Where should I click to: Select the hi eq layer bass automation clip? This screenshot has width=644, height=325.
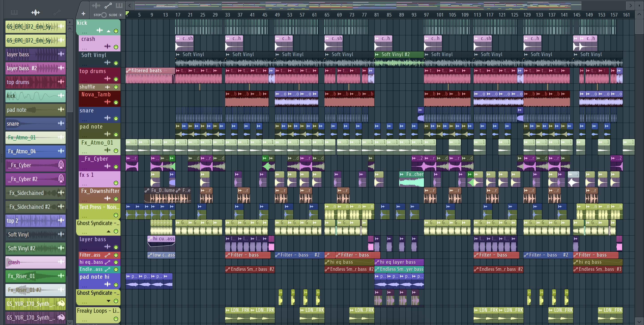tap(399, 262)
